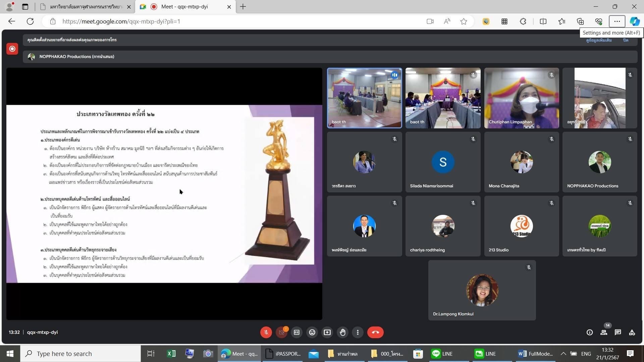The width and height of the screenshot is (644, 362).
Task: Close the Meet tab
Action: point(229,7)
